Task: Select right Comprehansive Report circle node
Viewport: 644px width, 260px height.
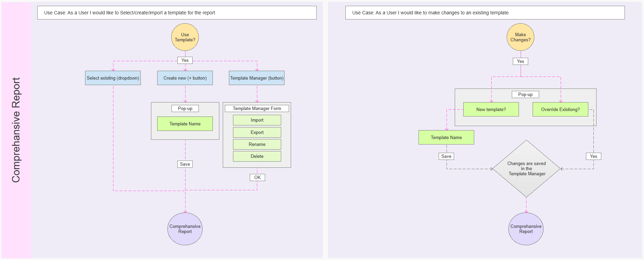Action: click(526, 229)
